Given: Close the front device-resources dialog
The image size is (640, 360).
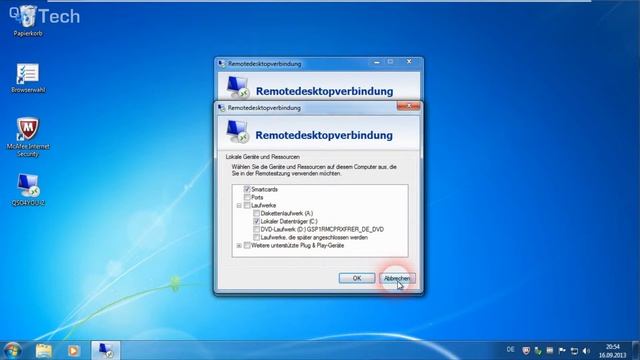Looking at the screenshot, I should click(x=409, y=106).
